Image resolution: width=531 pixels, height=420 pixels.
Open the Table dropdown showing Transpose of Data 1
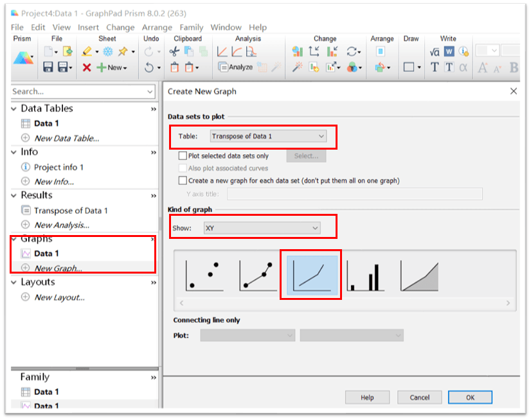point(268,136)
